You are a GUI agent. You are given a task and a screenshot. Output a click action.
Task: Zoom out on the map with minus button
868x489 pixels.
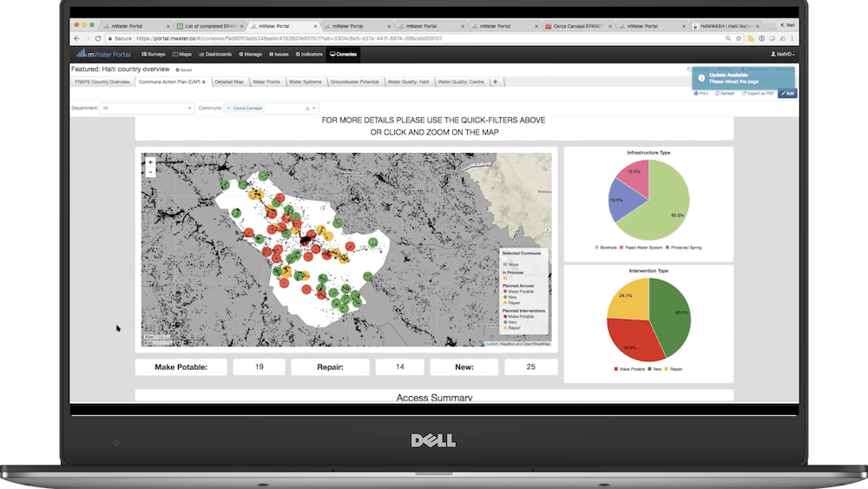(x=150, y=172)
